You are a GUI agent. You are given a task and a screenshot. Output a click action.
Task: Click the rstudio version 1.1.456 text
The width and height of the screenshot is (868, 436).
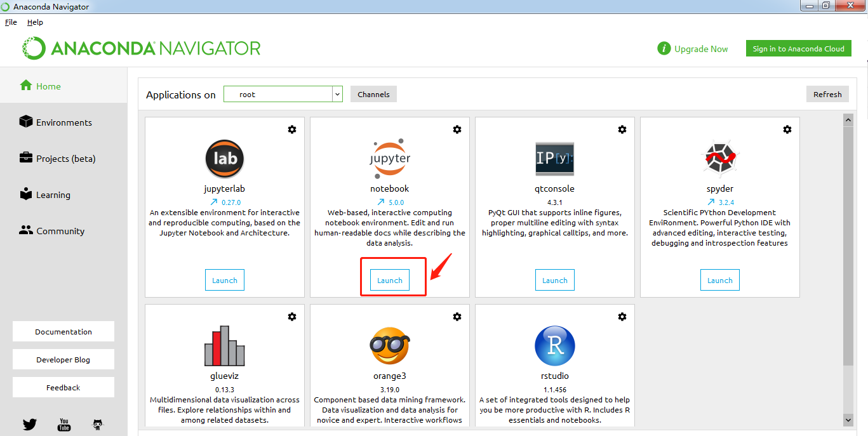tap(555, 390)
